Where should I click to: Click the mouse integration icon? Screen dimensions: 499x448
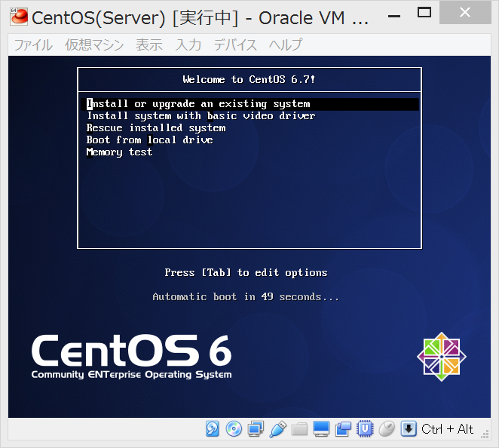(387, 429)
